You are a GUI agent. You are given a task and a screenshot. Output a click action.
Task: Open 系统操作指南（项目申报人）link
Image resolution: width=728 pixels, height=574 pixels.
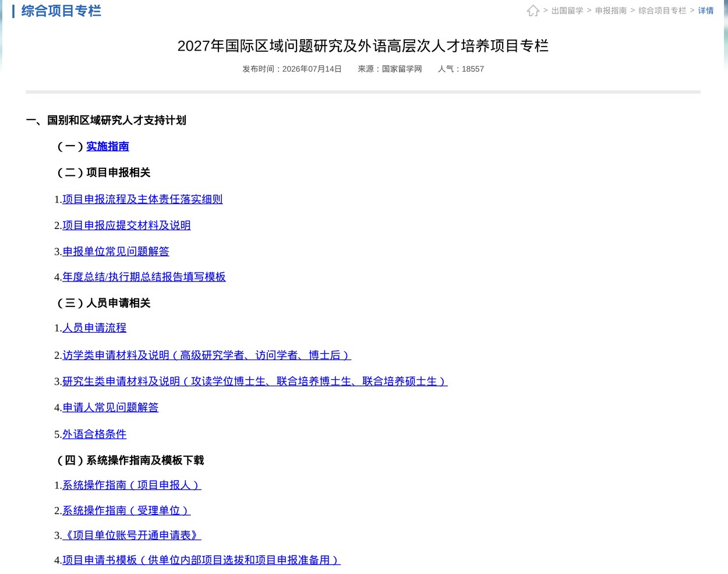[x=132, y=485]
